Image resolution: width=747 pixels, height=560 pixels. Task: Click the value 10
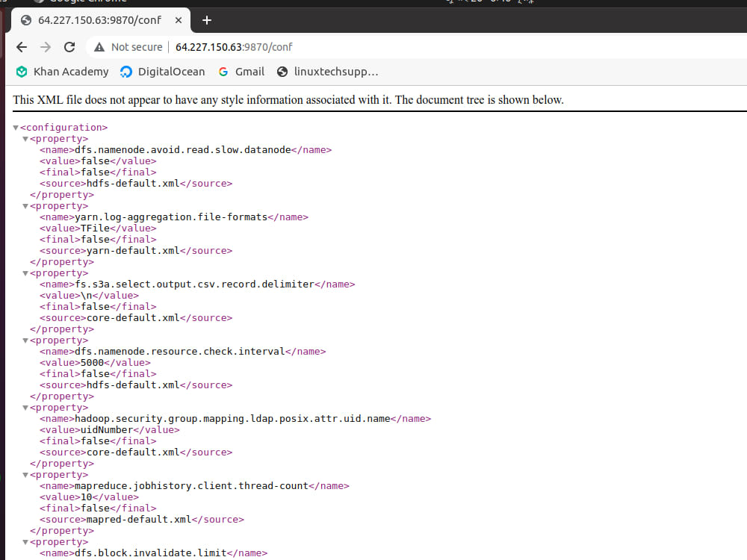click(x=87, y=497)
